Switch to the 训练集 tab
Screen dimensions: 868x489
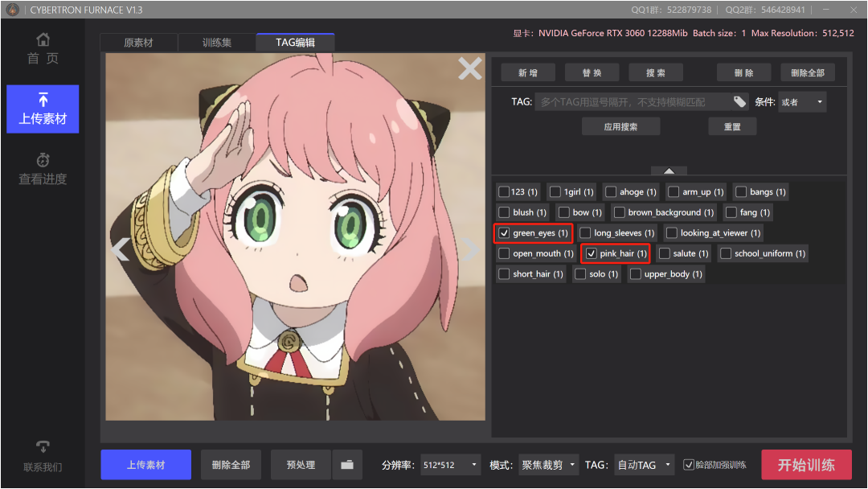pos(216,43)
